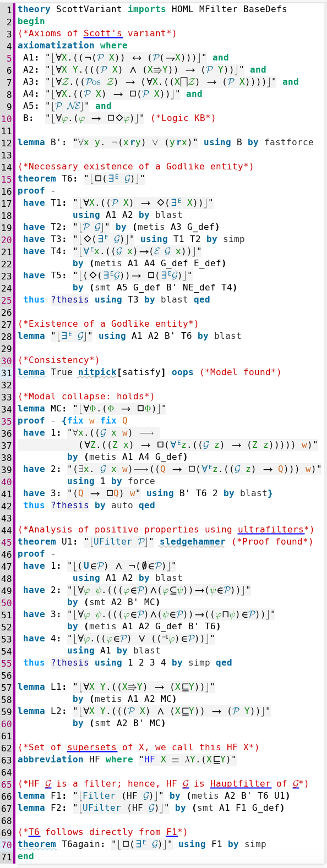Click the comment "(*Model found*)"
This screenshot has width=327, height=868.
[241, 372]
